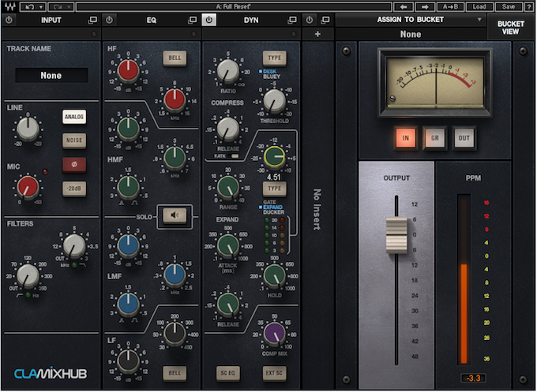Open the redo history dropdown arrow
Viewport: 537px width, 392px height.
[x=69, y=6]
